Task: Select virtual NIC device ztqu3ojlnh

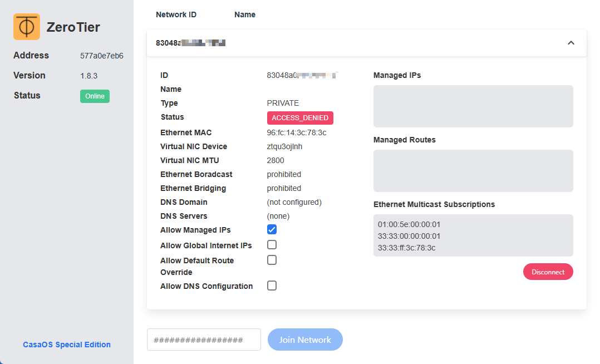Action: (284, 146)
